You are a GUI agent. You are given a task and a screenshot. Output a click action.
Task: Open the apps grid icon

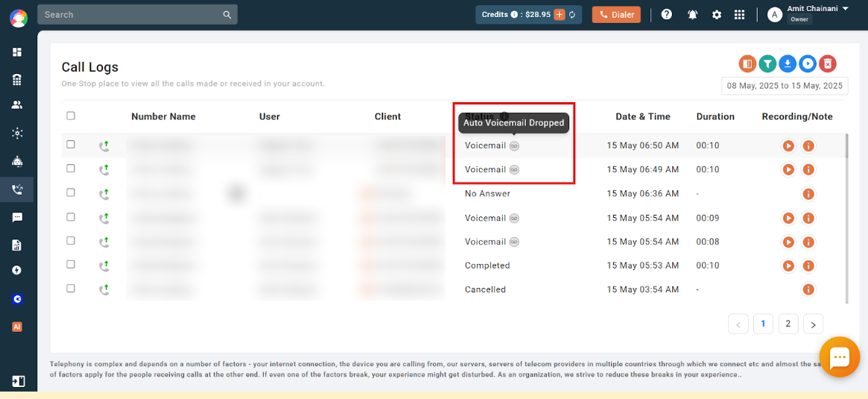coord(740,15)
